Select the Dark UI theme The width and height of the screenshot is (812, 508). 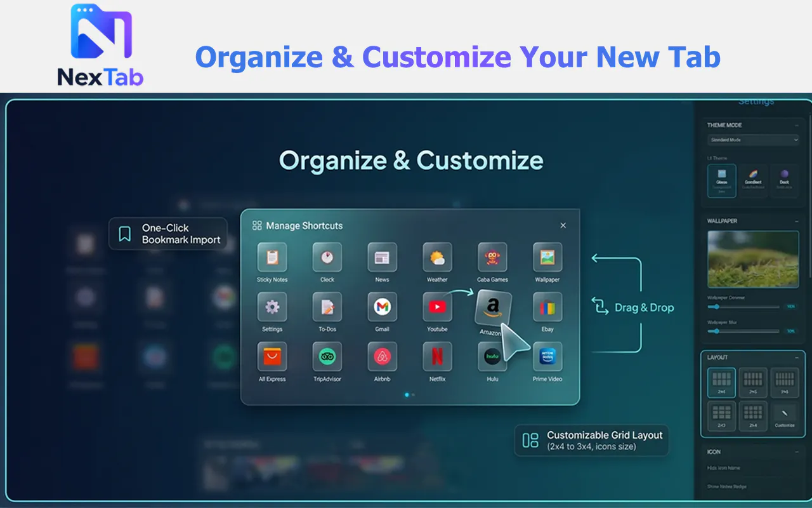click(785, 181)
